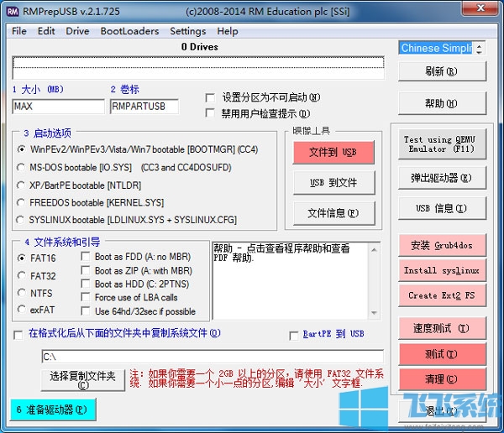This screenshot has height=433, width=504.
Task: Select SYSLINUX bootable option
Action: (22, 220)
